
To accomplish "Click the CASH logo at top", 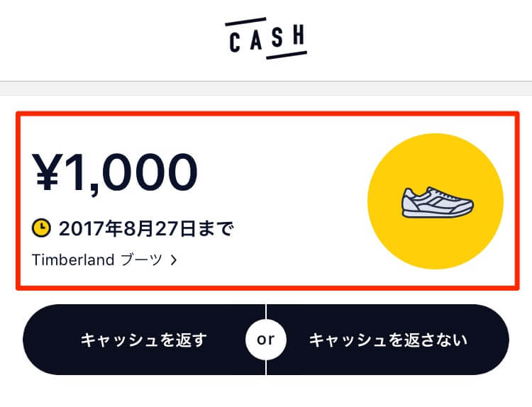I will click(266, 38).
